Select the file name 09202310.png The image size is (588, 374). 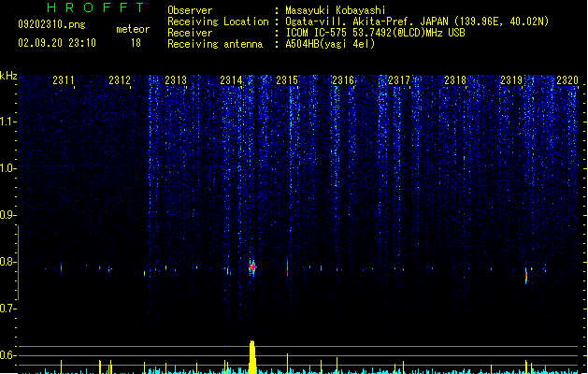click(51, 24)
